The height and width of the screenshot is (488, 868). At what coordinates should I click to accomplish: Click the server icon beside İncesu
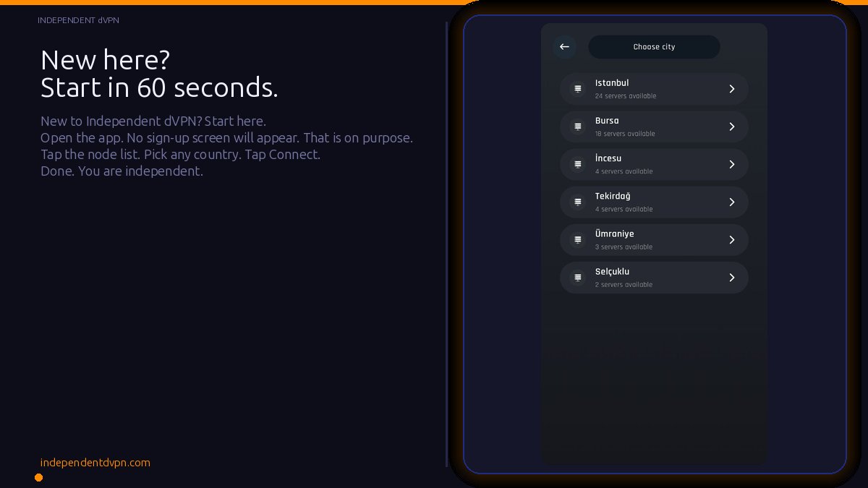(x=578, y=164)
